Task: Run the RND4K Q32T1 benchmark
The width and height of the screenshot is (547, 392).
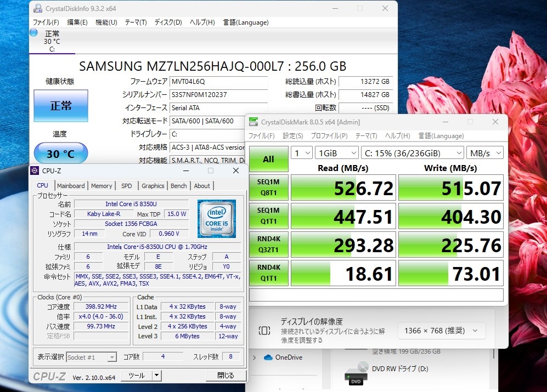Action: 269,244
